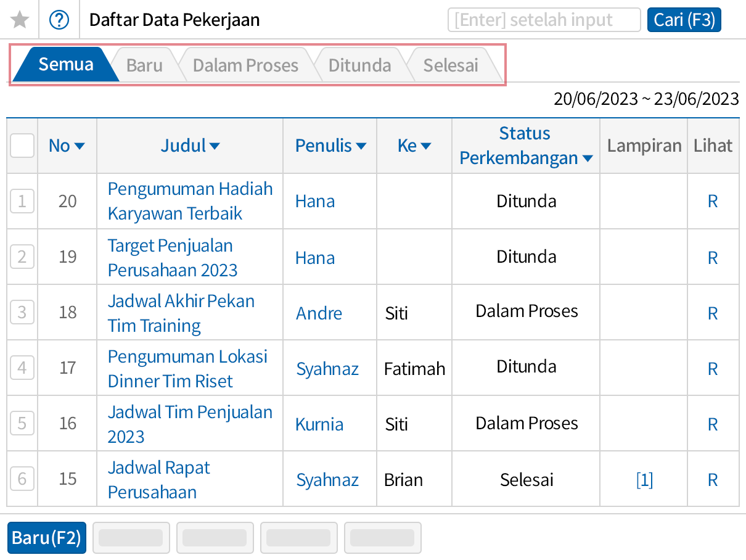
Task: Toggle the select-all checkbox in the table header
Action: click(x=22, y=146)
